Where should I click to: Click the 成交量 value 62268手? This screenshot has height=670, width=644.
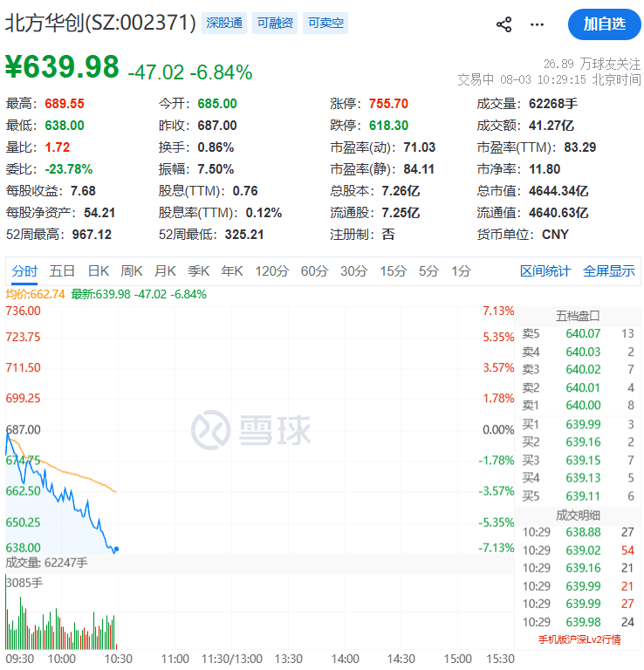point(553,104)
